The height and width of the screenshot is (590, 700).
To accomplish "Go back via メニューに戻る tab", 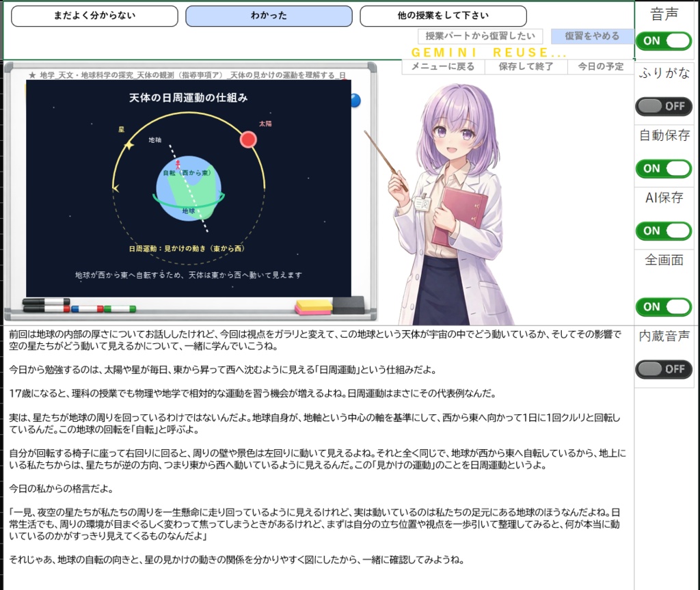I will click(x=443, y=66).
